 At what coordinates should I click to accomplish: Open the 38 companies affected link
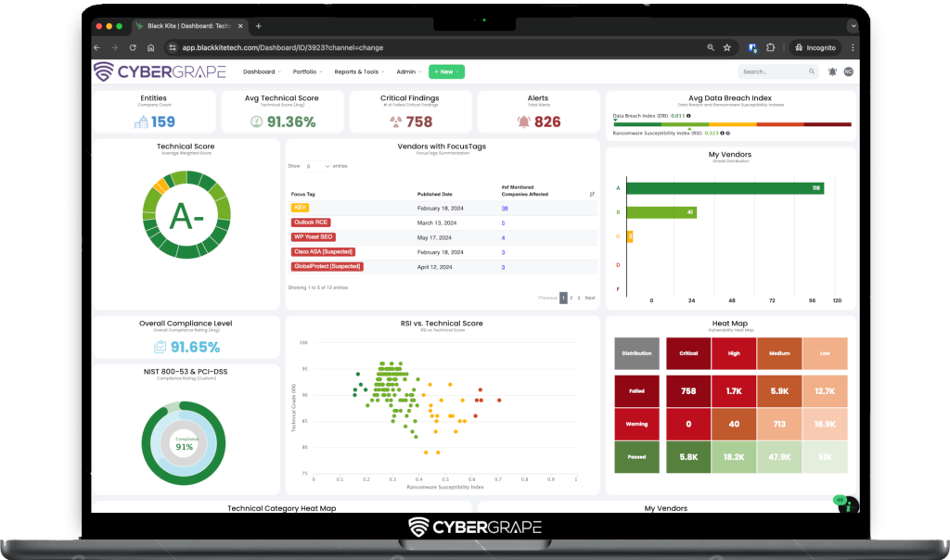pyautogui.click(x=505, y=209)
